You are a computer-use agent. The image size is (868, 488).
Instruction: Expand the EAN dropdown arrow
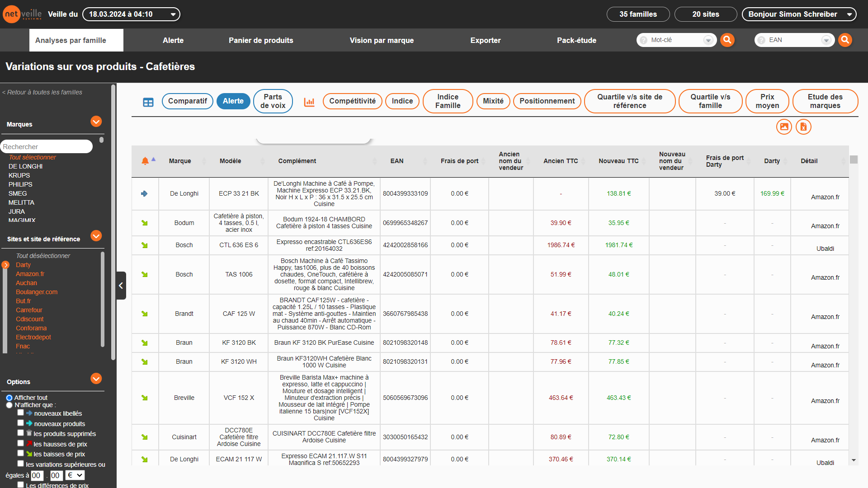[x=826, y=40]
